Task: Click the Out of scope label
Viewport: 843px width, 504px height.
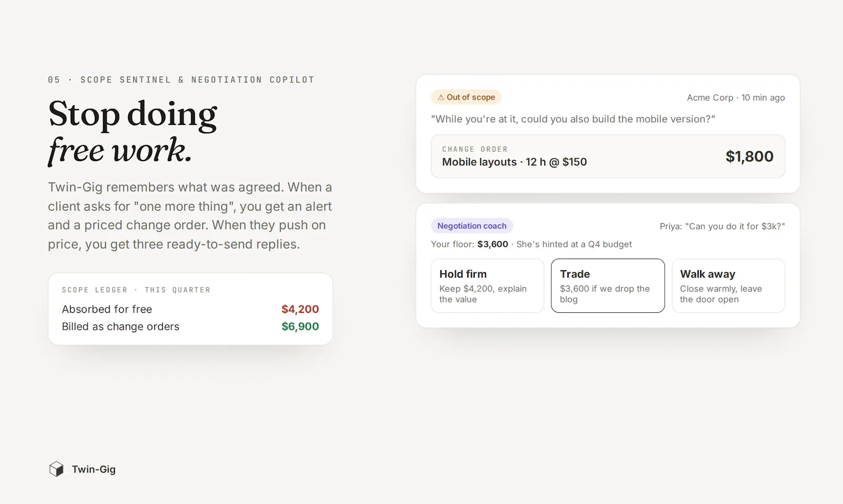Action: coord(470,97)
